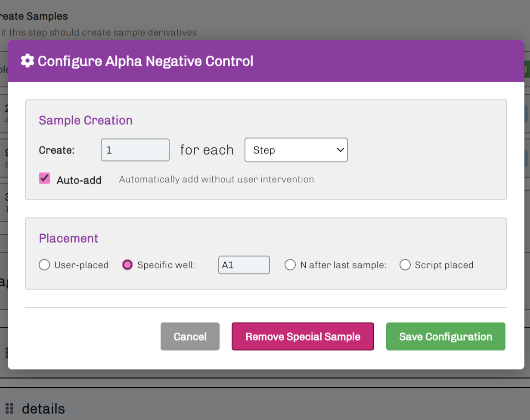Click inside the Create quantity field

tap(135, 150)
